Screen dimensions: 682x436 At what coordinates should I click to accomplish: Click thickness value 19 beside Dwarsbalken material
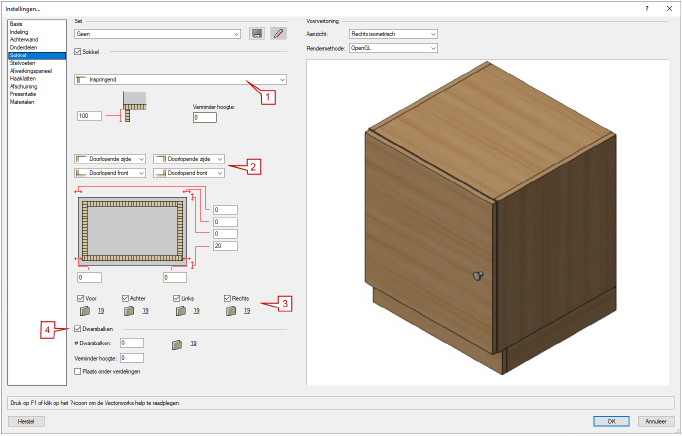[194, 343]
